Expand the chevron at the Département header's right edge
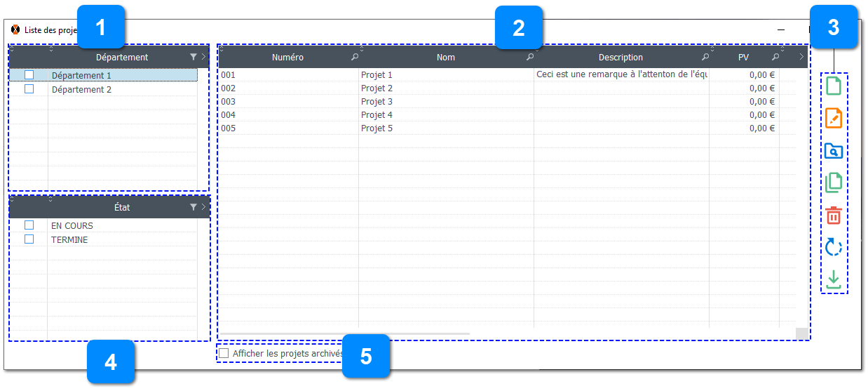 pyautogui.click(x=203, y=58)
